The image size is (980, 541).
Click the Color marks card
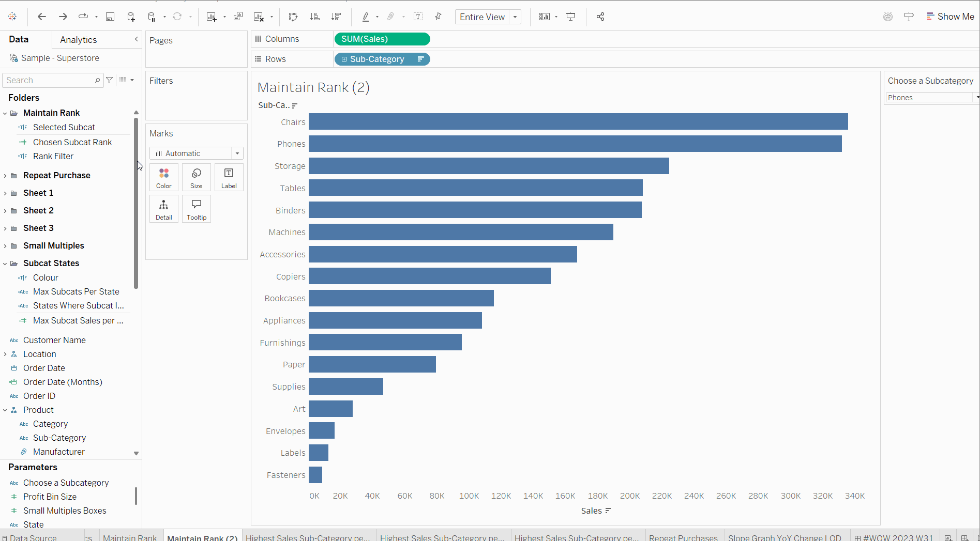(x=164, y=177)
